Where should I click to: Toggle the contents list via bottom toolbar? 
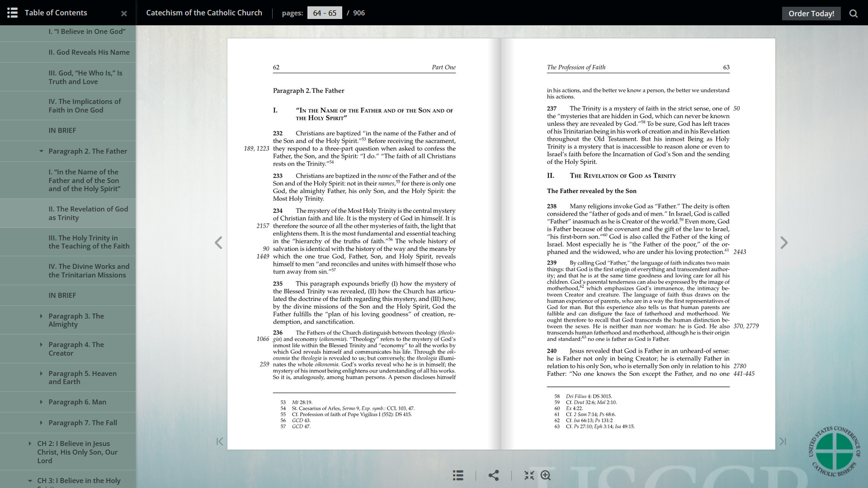click(x=458, y=475)
